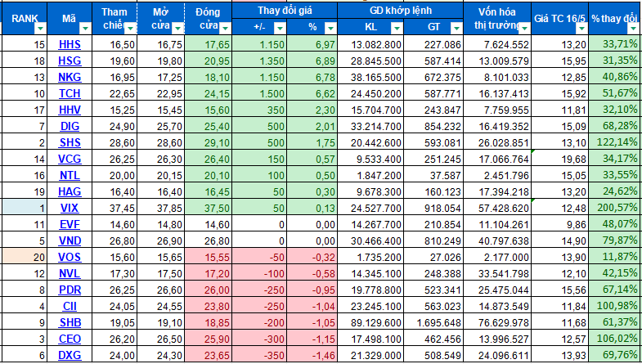Select NKG volume 38.165.500
The width and height of the screenshot is (642, 364).
tap(370, 77)
